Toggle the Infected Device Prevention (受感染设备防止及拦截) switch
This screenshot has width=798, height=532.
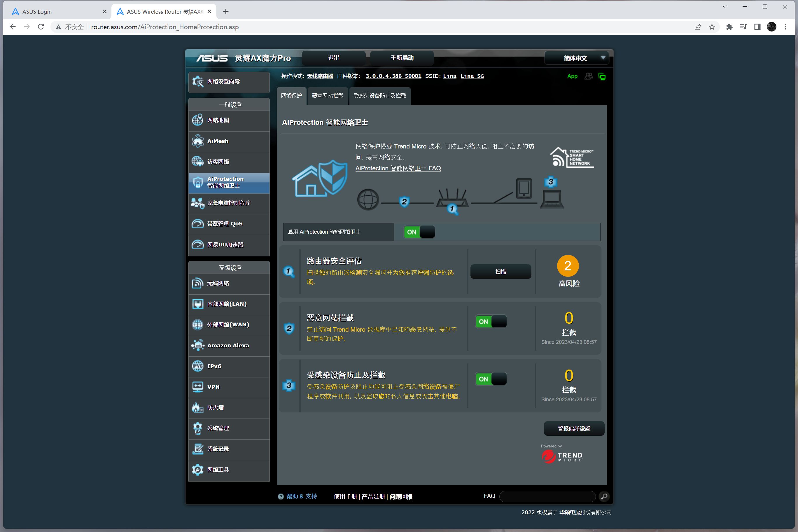[491, 379]
